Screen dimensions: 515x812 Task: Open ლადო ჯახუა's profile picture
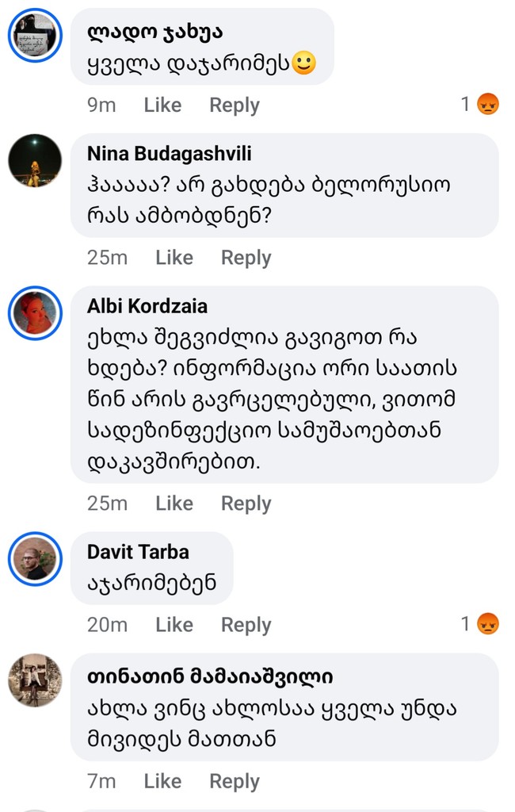(x=35, y=35)
